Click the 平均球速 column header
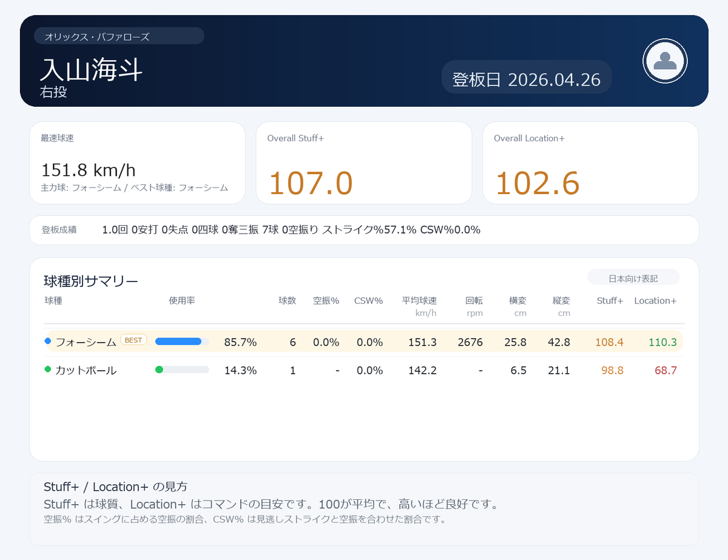This screenshot has height=560, width=728. tap(419, 300)
